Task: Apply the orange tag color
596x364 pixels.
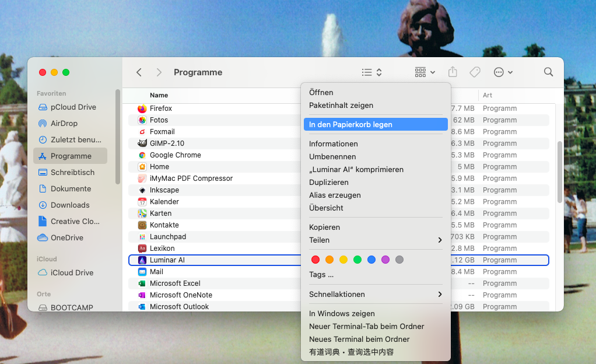Action: click(x=329, y=260)
